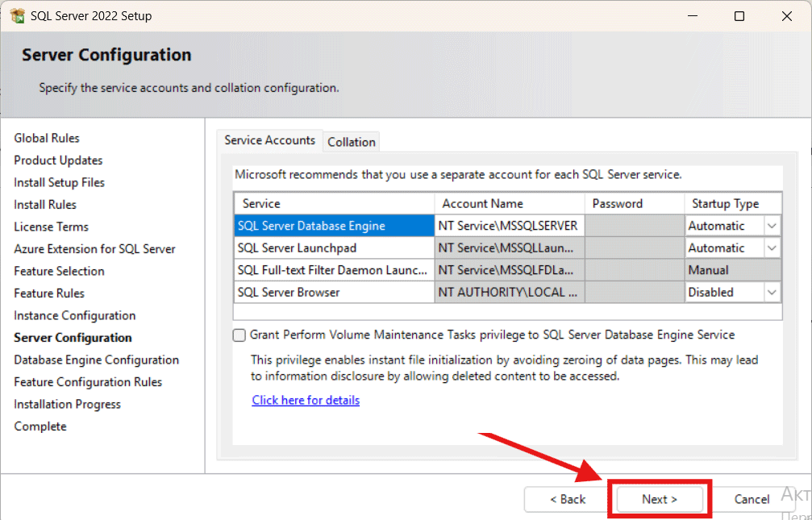Open the Click here for details link

(x=306, y=401)
